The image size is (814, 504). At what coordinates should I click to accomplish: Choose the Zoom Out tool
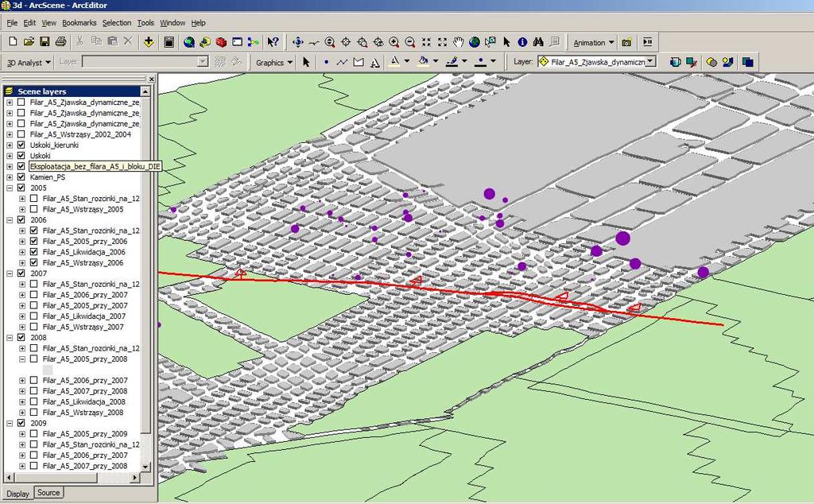coord(410,42)
